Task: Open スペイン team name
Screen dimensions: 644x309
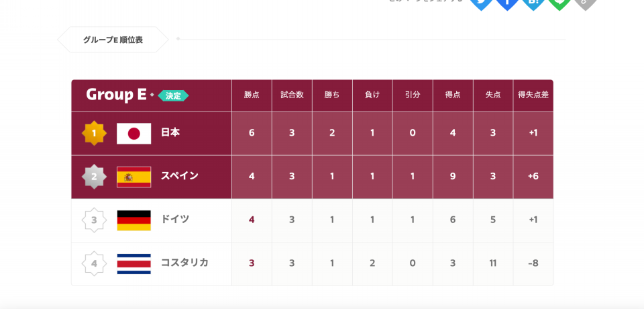Action: [180, 176]
